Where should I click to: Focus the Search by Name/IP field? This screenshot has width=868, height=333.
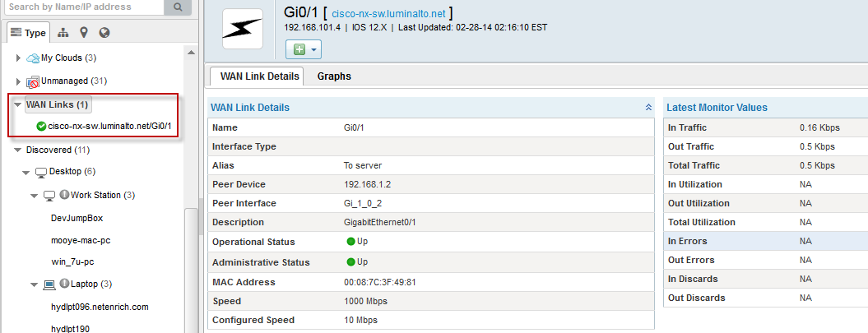82,7
